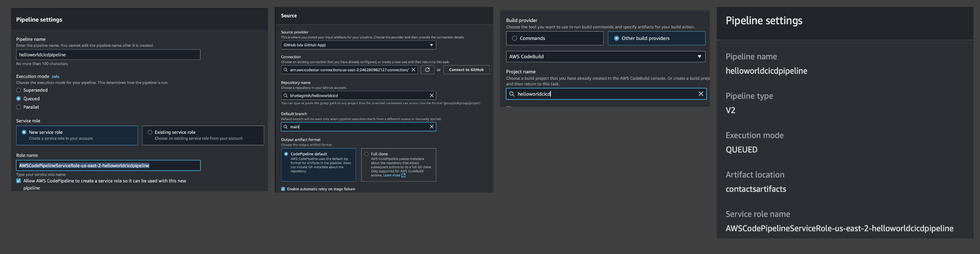Click Connect to GitHub button

pos(466,70)
